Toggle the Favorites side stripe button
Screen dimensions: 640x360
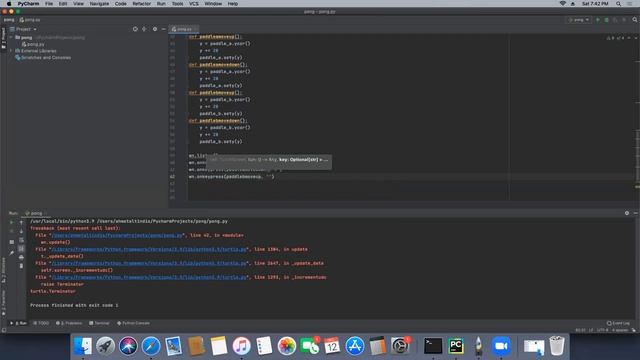3,302
